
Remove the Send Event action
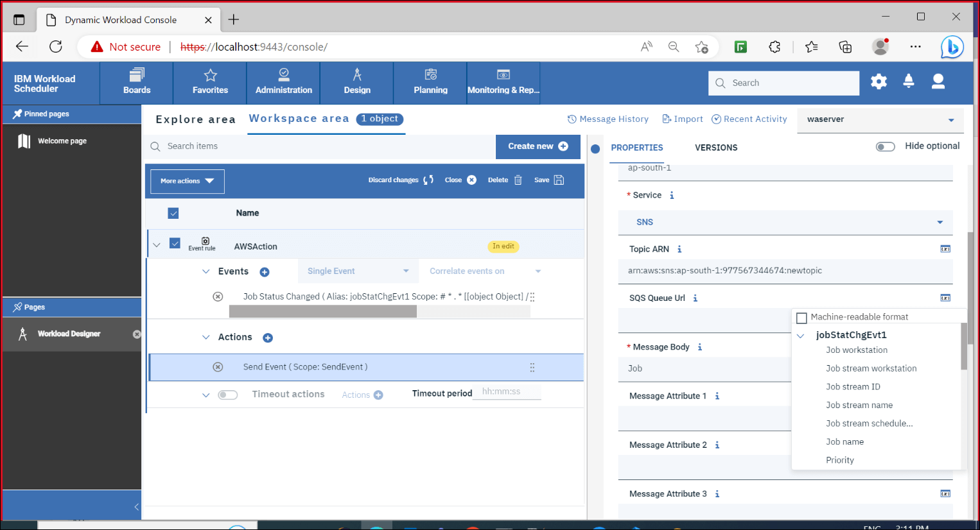pos(218,367)
